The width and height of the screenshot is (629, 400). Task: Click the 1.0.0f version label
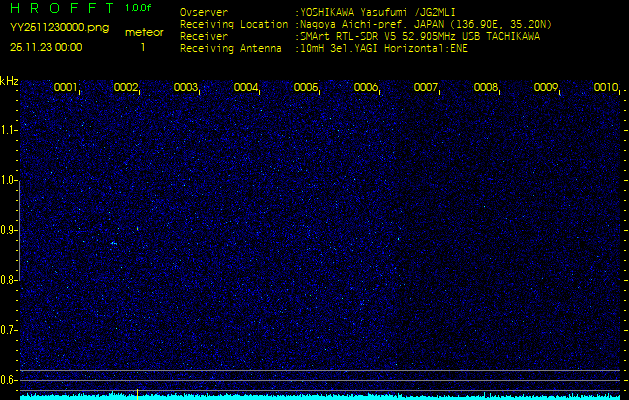coord(138,8)
